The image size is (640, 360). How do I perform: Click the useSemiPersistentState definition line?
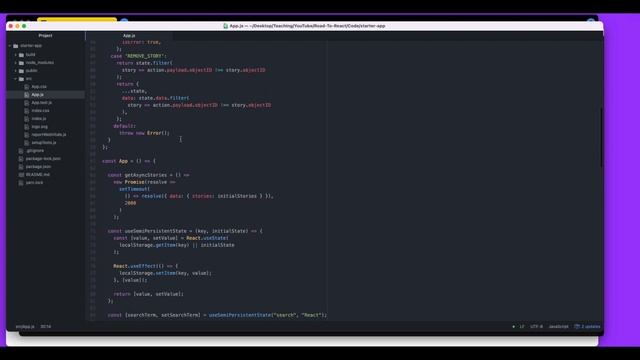(185, 231)
